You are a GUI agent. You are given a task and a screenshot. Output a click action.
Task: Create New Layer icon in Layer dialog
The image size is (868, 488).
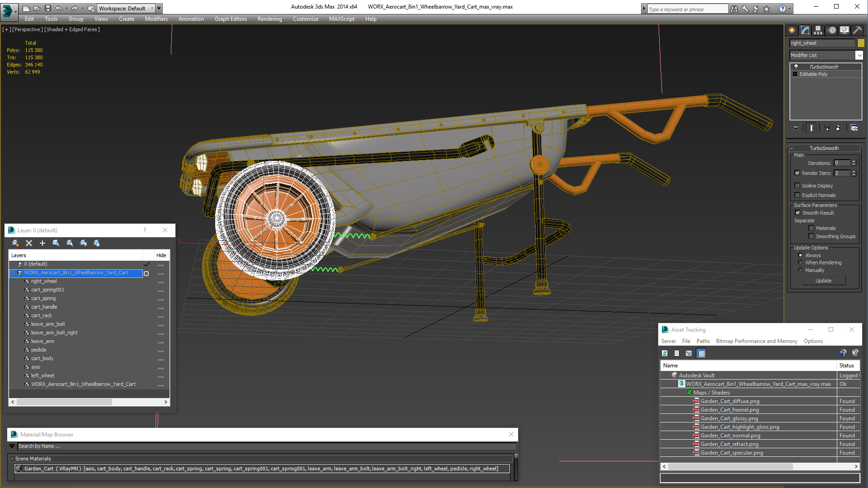click(15, 243)
